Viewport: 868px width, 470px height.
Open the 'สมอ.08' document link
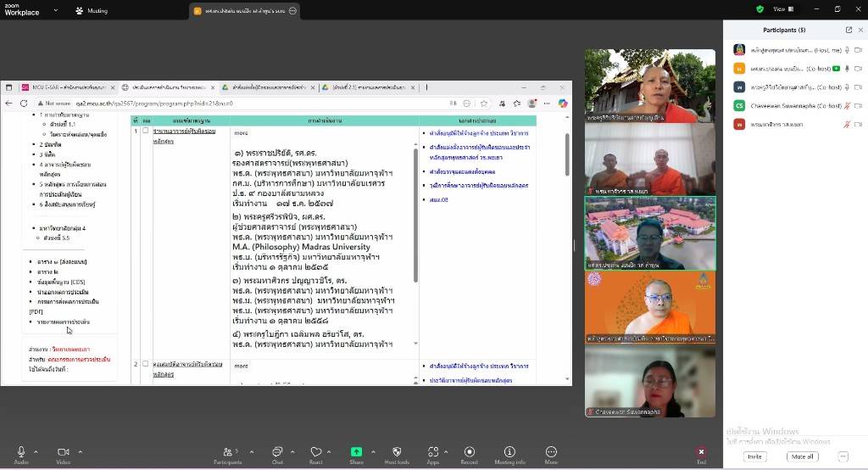click(x=438, y=199)
